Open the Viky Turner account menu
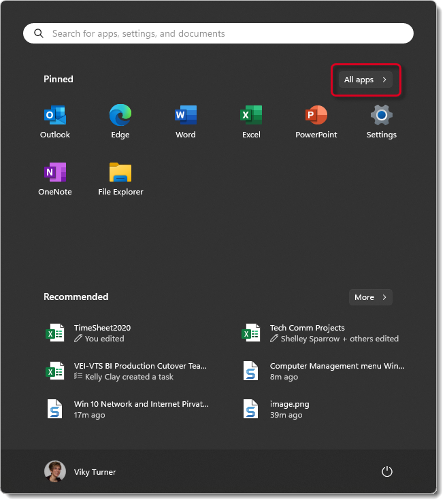The height and width of the screenshot is (504, 447). coord(80,471)
